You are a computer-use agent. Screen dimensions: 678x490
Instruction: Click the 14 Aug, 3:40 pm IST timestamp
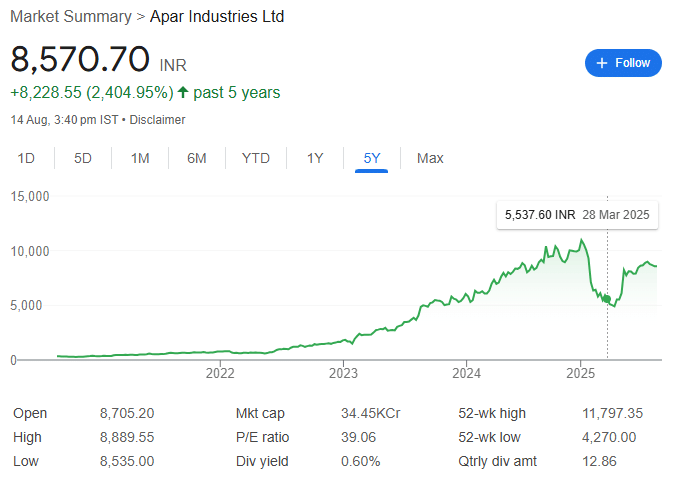tap(64, 120)
